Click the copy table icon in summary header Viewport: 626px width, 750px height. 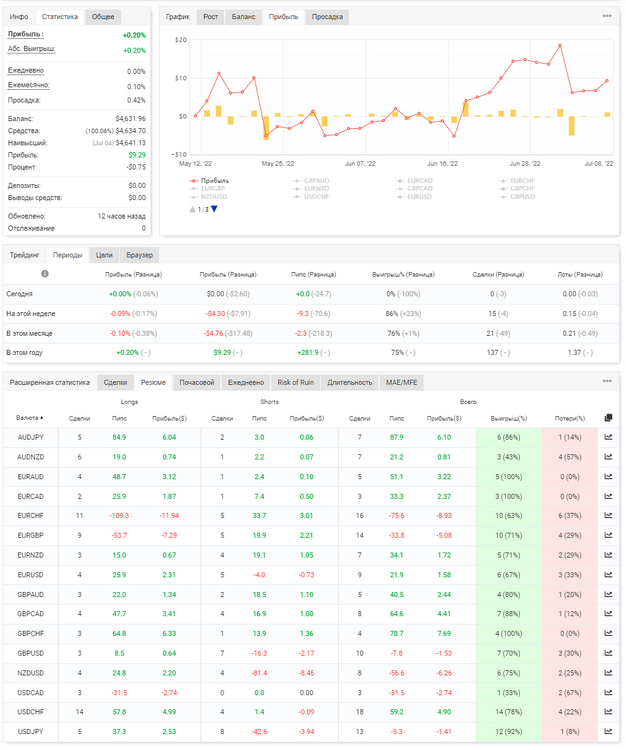tap(608, 418)
